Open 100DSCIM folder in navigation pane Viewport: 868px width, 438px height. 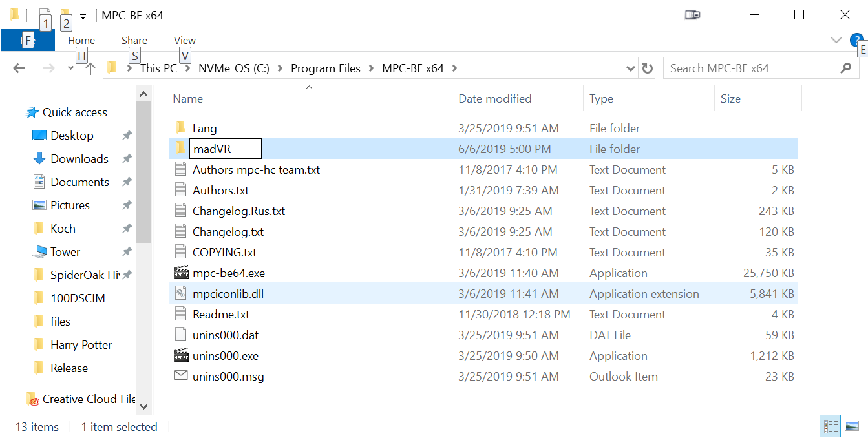78,298
